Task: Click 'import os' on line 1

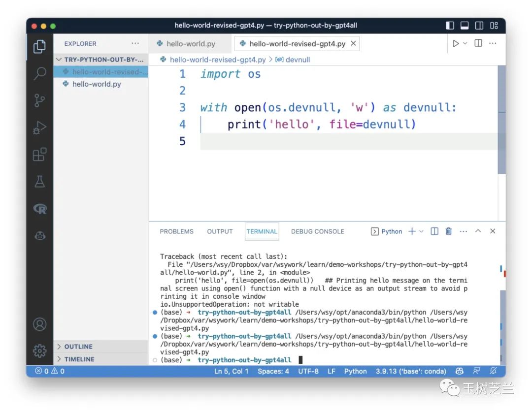Action: [231, 74]
